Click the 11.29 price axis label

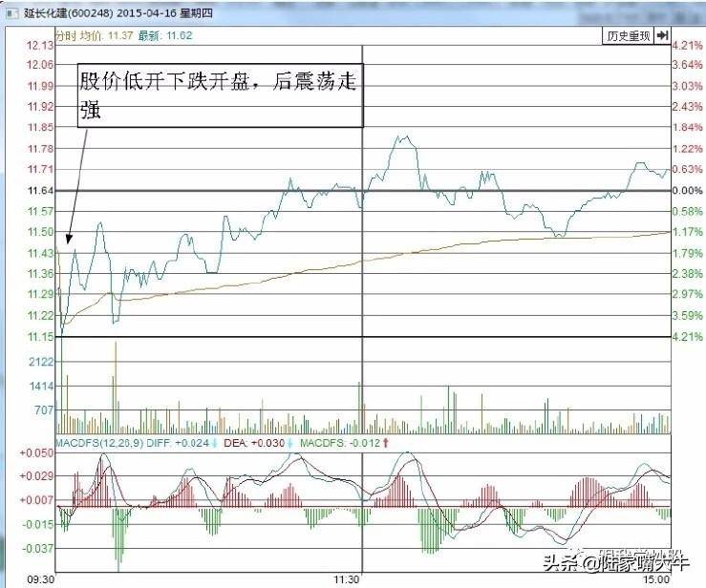pos(40,294)
